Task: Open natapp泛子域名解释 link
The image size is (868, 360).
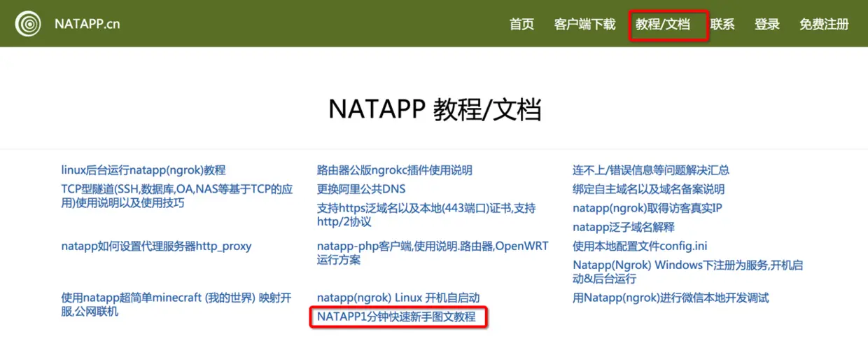Action: (x=624, y=227)
